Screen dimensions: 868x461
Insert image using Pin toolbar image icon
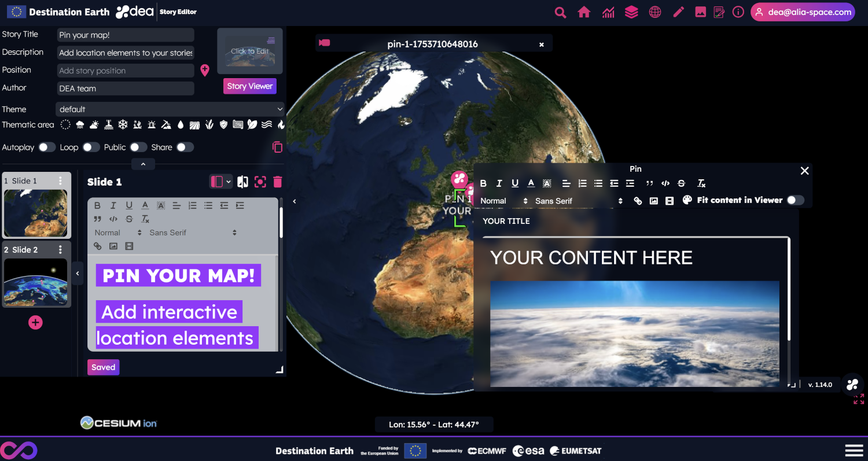pyautogui.click(x=653, y=201)
